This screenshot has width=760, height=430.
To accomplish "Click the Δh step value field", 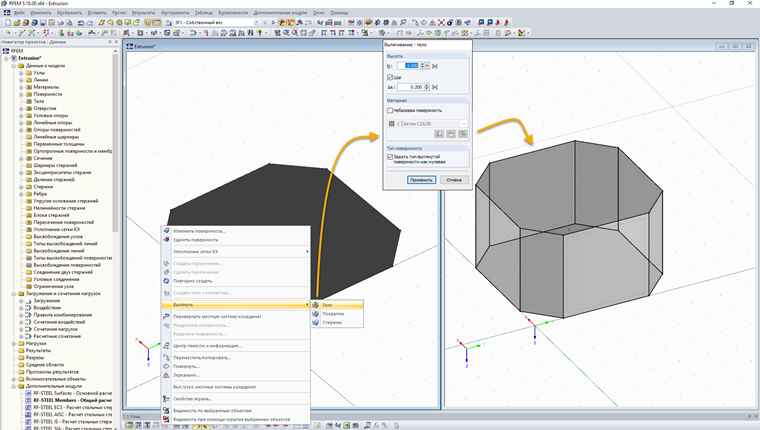I will (x=410, y=87).
